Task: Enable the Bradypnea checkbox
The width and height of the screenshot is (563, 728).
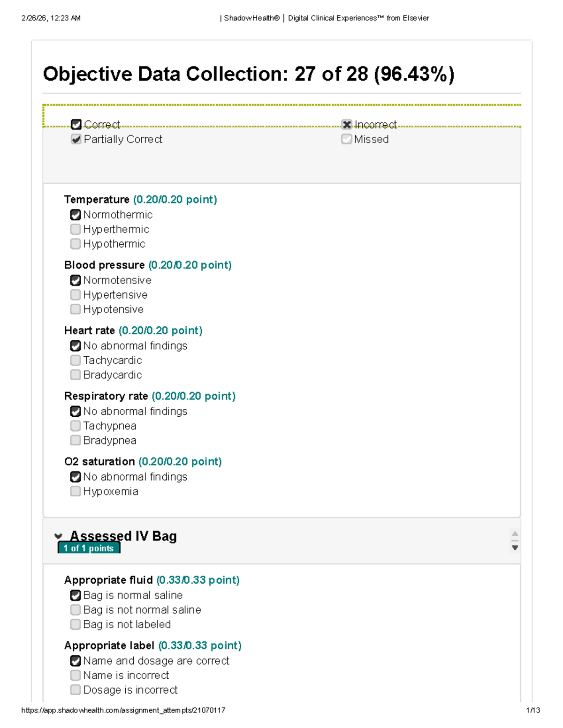Action: pyautogui.click(x=76, y=441)
